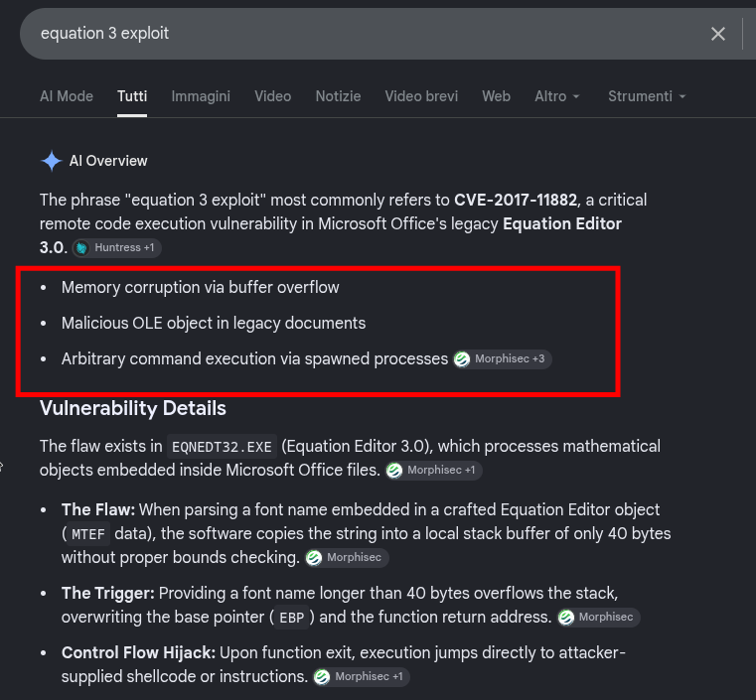Select the Video tab
This screenshot has height=700, width=756.
point(273,96)
